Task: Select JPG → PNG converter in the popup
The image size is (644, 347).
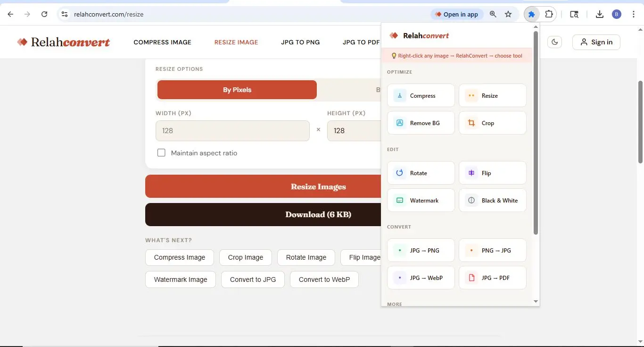Action: 421,250
